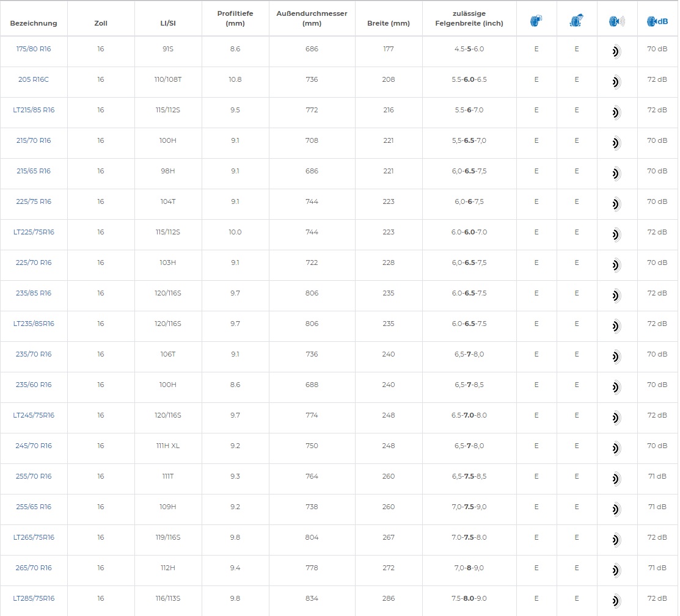This screenshot has width=680, height=616.
Task: Click noise wave icon in LT245/75R16 row
Action: point(616,418)
